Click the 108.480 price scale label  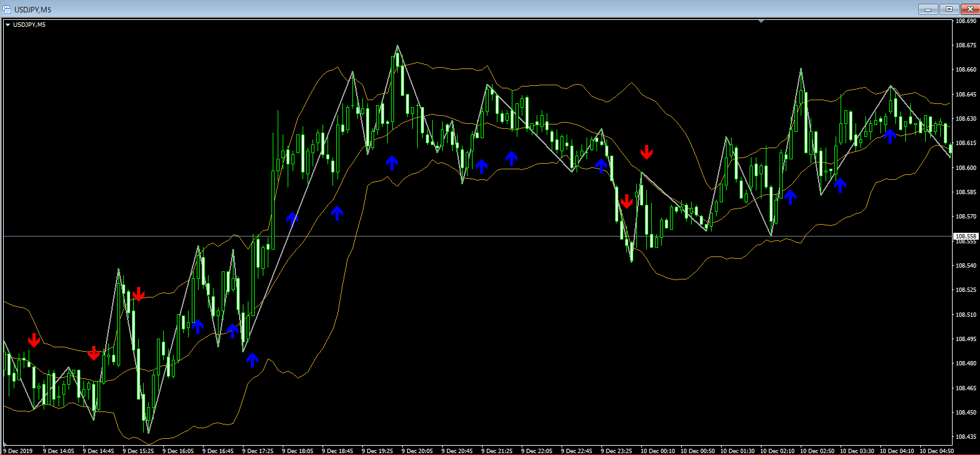966,364
